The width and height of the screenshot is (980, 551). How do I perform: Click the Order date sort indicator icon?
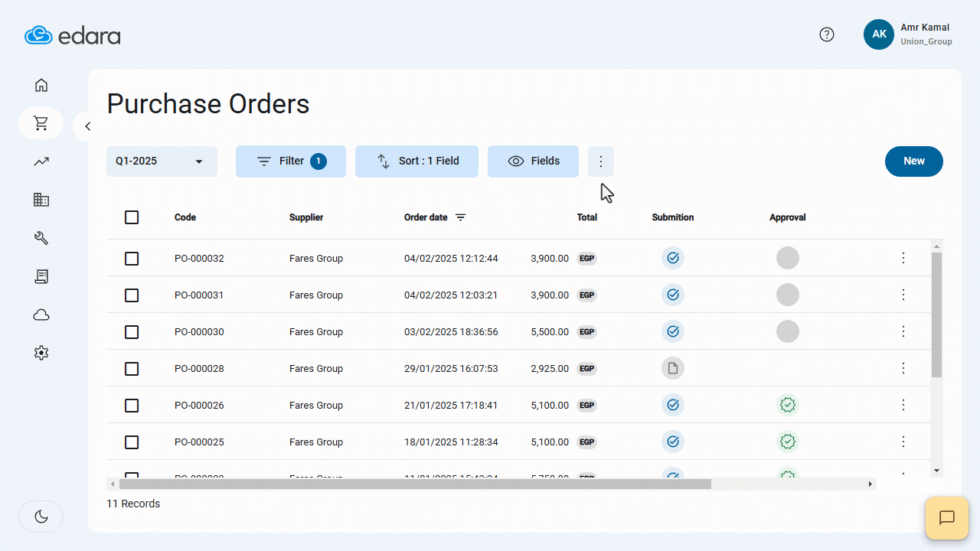point(460,217)
